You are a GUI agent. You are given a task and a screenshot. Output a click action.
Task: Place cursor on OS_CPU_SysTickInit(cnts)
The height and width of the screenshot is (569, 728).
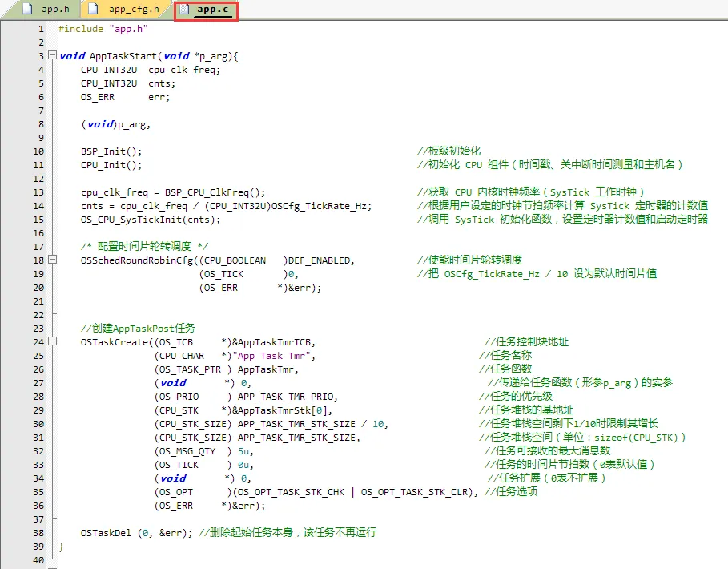tap(150, 220)
